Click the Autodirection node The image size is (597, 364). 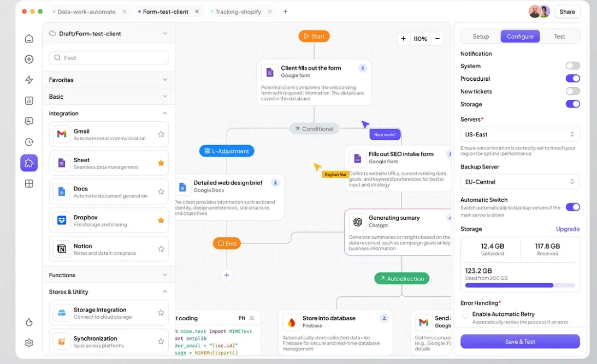[x=401, y=278]
